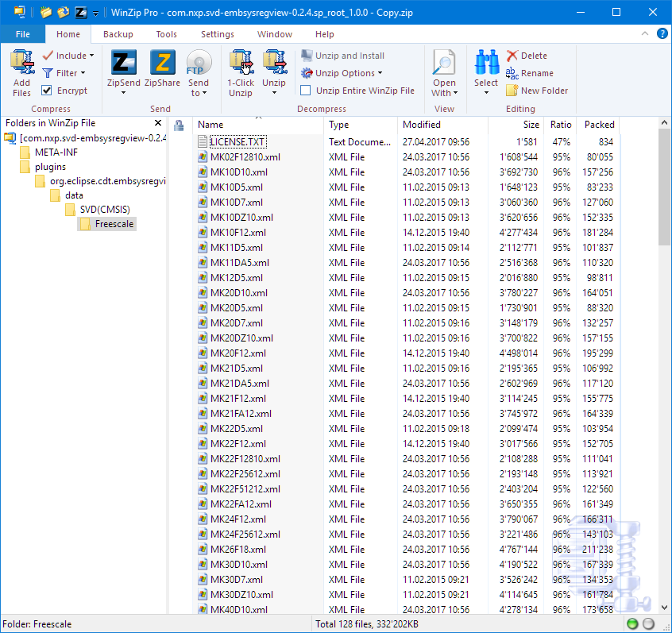Click the Delete red X icon
The image size is (672, 633).
[x=512, y=56]
